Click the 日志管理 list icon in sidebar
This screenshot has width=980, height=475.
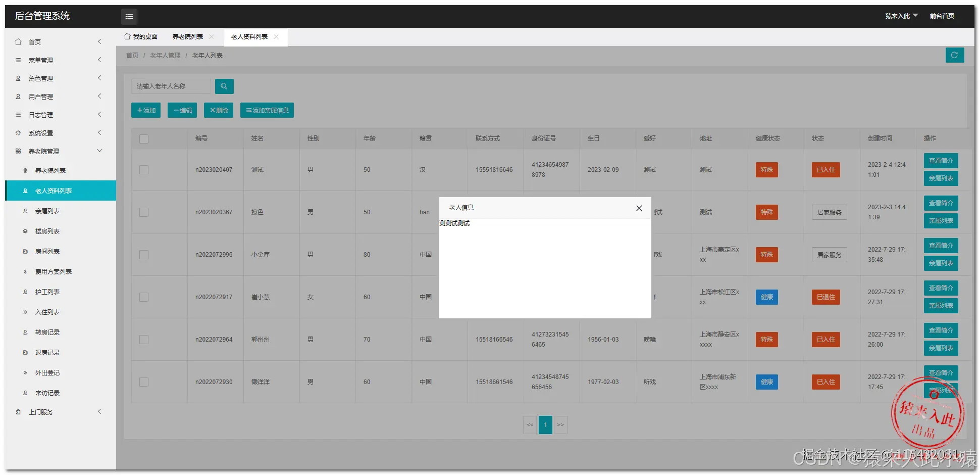18,115
